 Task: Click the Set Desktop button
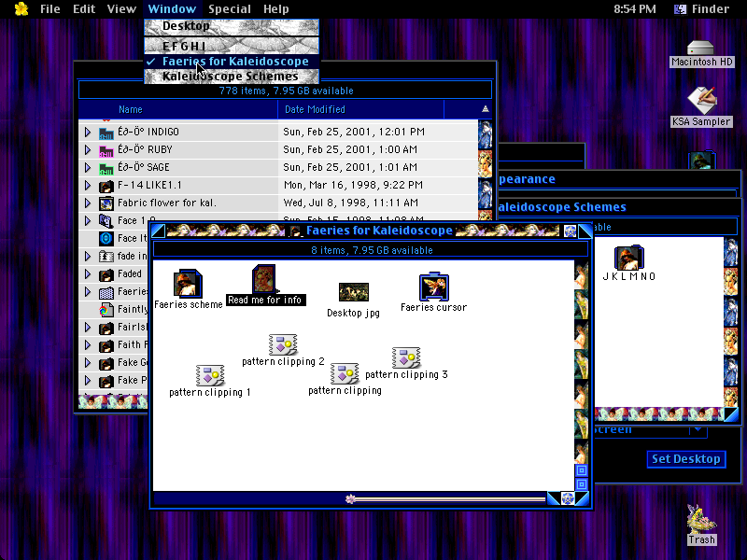(686, 459)
